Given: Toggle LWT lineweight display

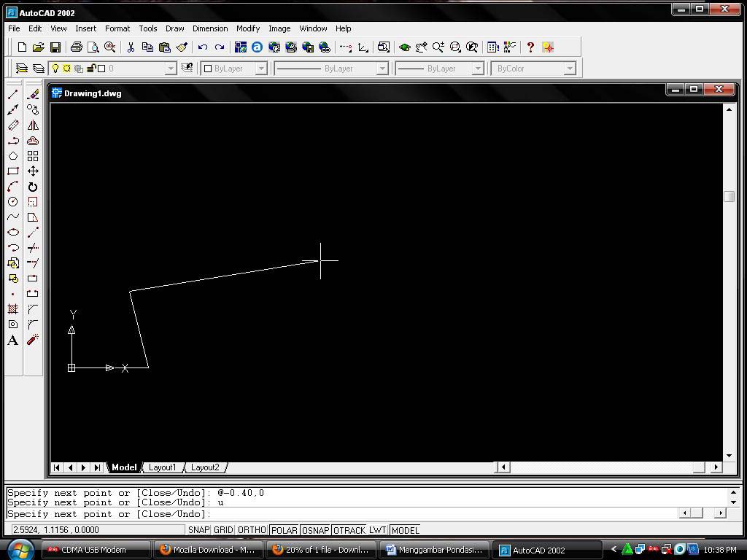Looking at the screenshot, I should pos(378,530).
